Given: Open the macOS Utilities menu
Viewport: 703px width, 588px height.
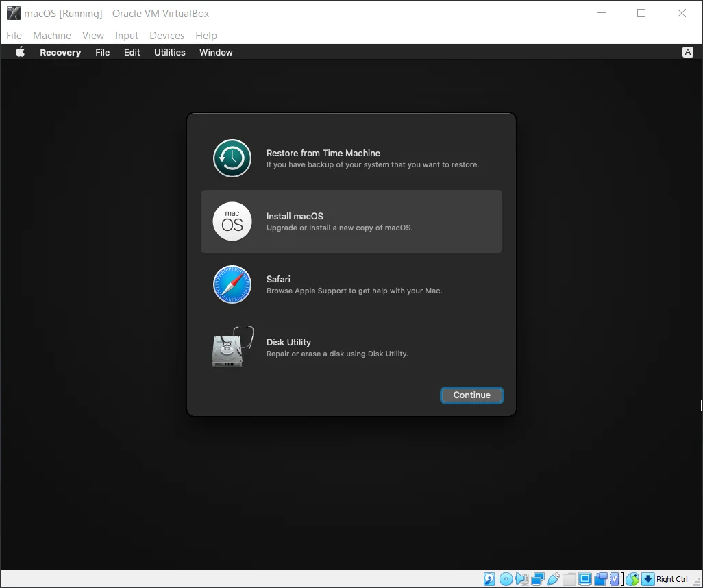Looking at the screenshot, I should (x=169, y=53).
